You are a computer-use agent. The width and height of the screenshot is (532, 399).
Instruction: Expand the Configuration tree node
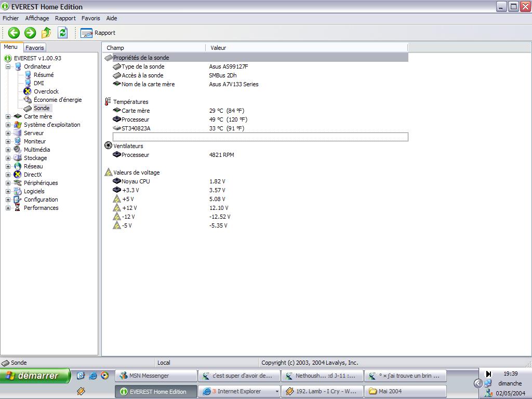click(8, 200)
